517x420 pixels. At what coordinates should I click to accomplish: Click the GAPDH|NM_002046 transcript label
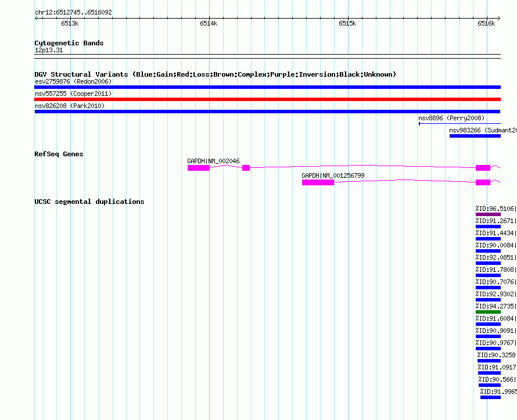(213, 161)
